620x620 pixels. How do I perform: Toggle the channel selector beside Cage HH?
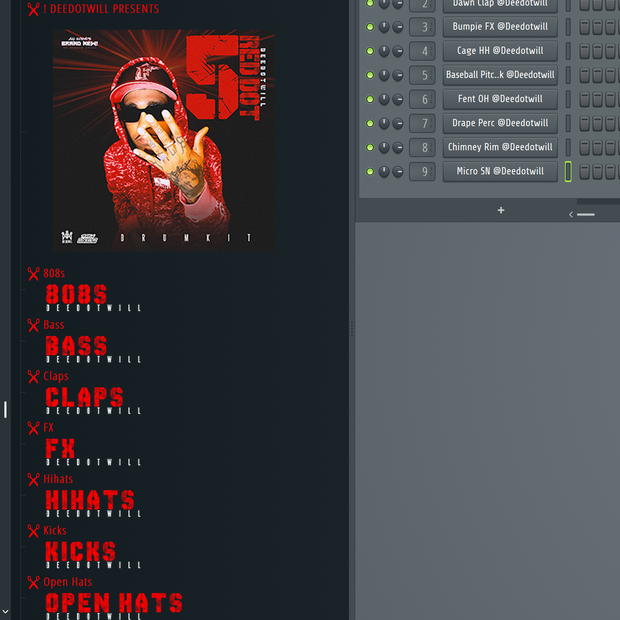pos(568,51)
